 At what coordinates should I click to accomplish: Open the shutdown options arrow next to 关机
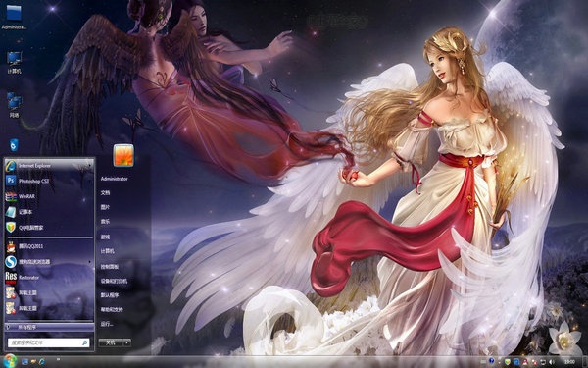coord(127,342)
